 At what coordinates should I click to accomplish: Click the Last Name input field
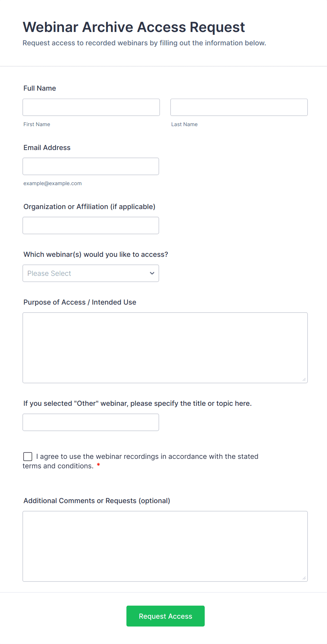[239, 107]
